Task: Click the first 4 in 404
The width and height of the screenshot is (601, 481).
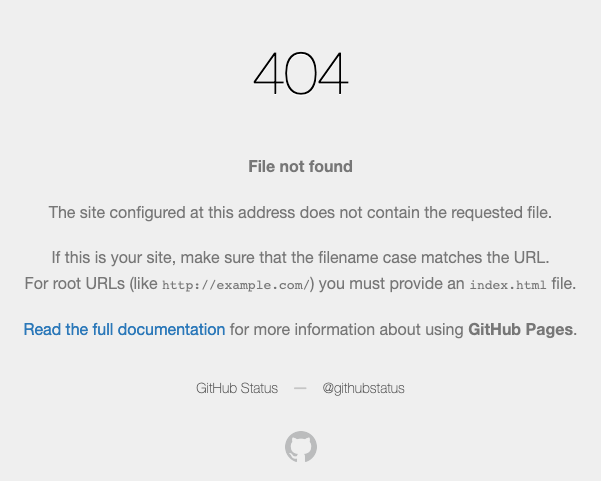Action: [x=269, y=73]
